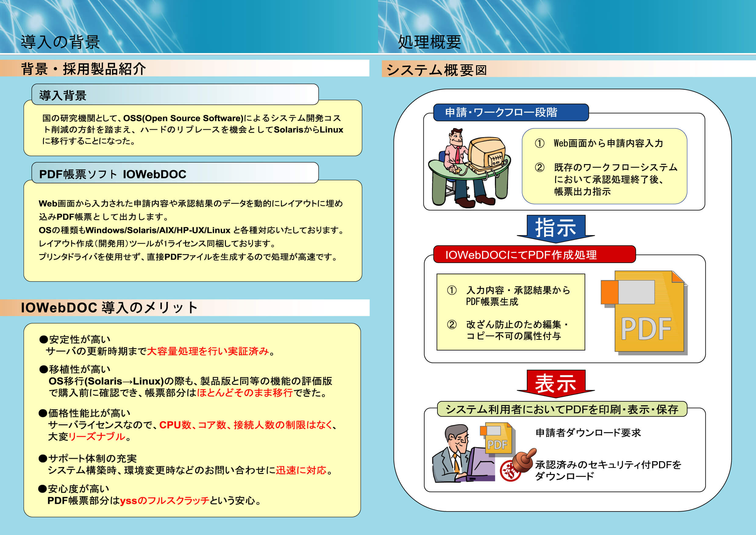The image size is (756, 535).
Task: Click the red リーズナブル text
Action: point(96,437)
